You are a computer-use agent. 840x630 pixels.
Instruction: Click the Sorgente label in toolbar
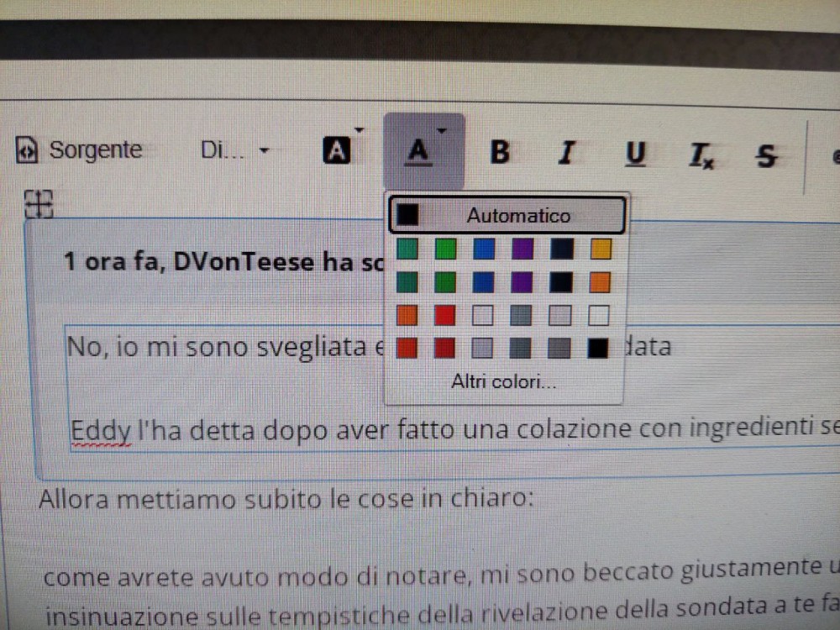coord(95,150)
